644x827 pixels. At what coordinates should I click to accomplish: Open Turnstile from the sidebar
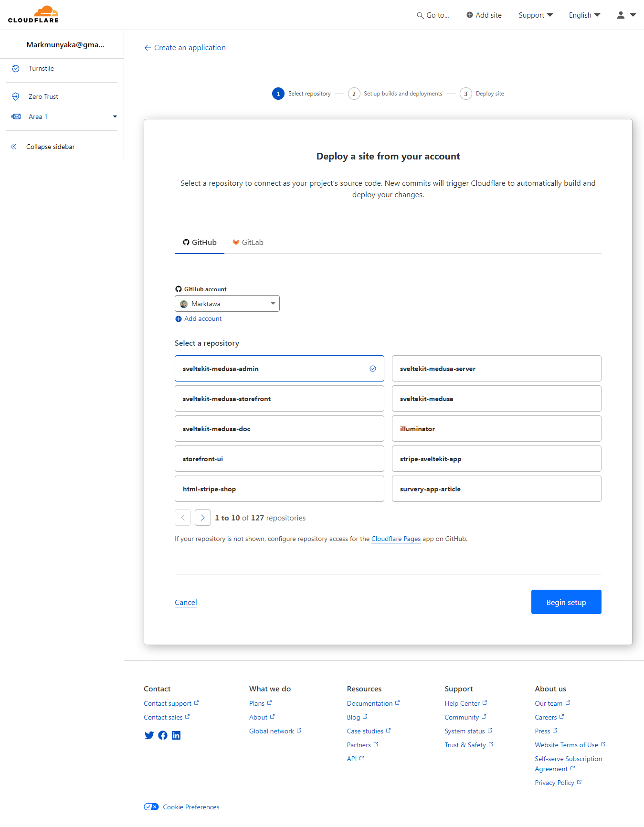click(x=41, y=68)
